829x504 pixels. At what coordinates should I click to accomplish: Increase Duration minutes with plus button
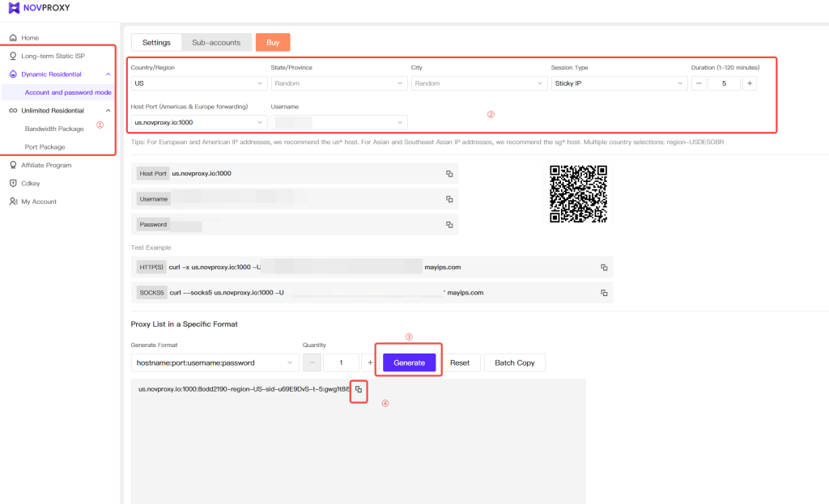pyautogui.click(x=750, y=83)
